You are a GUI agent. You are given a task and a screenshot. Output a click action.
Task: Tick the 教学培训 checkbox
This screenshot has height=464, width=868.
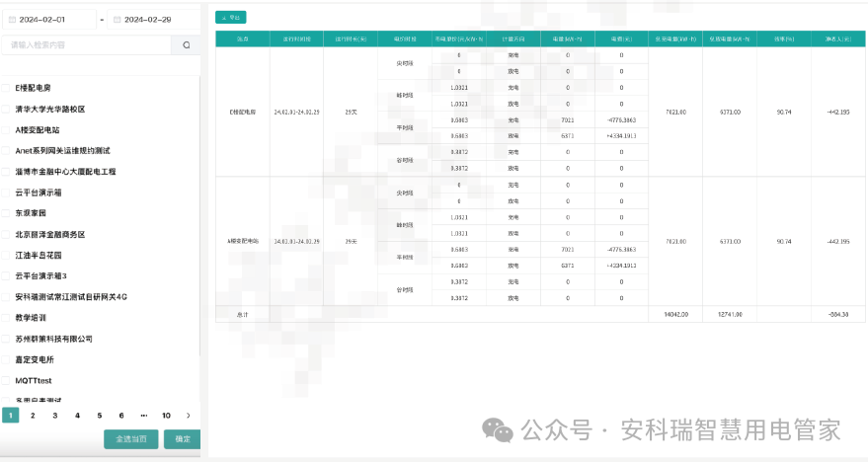click(6, 318)
